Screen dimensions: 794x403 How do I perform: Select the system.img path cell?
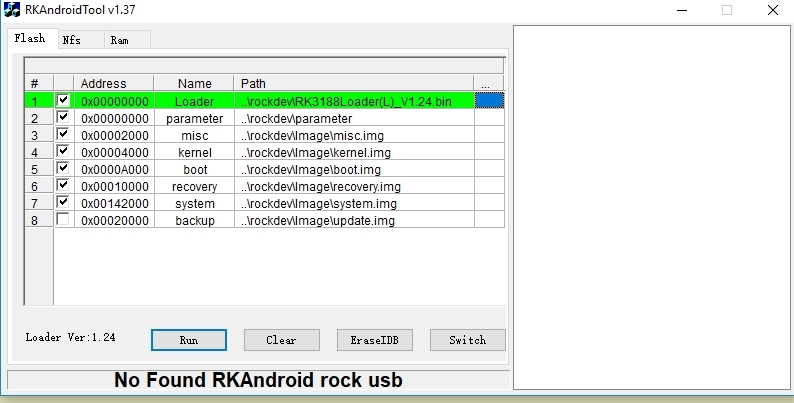354,203
